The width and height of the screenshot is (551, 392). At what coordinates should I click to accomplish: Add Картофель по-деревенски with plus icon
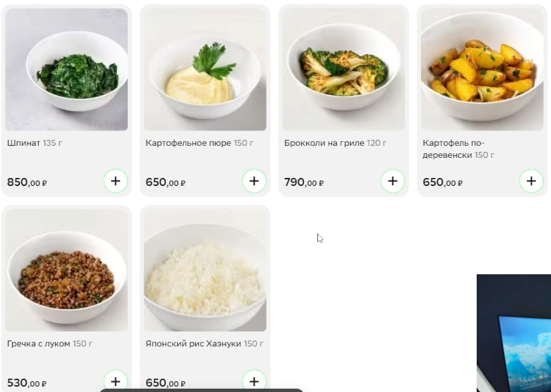531,181
